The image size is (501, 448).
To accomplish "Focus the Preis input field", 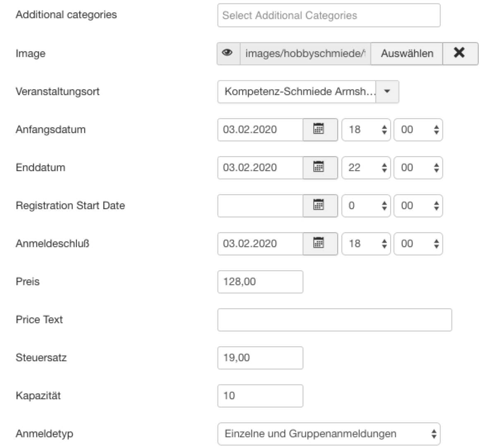I will (260, 281).
